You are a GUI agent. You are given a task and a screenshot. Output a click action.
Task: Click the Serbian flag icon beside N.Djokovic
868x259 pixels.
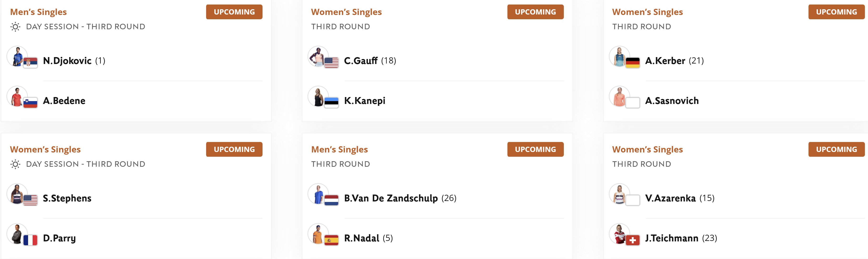pos(30,63)
